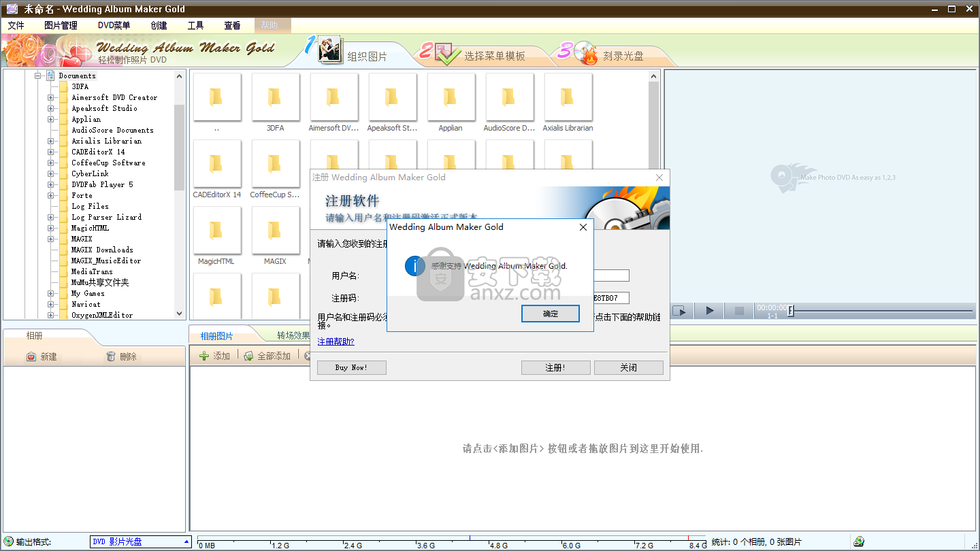Click the Buy Now! button
The width and height of the screenshot is (980, 551).
[351, 367]
